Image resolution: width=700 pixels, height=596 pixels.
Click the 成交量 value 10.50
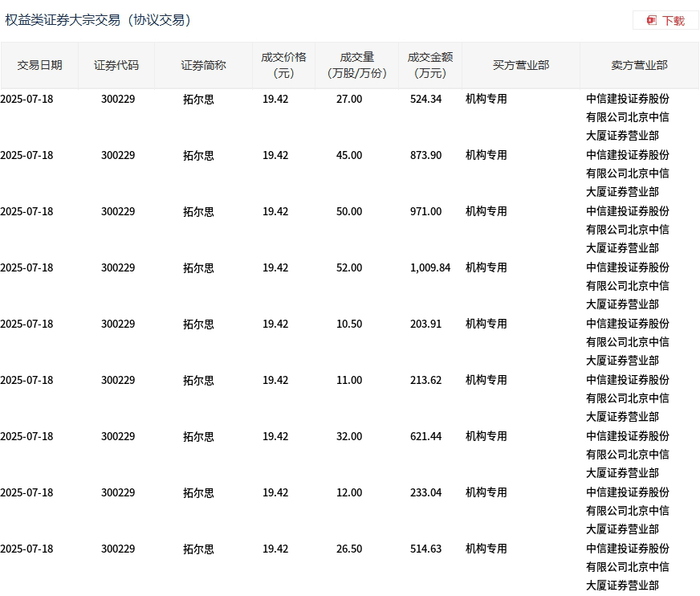[349, 324]
